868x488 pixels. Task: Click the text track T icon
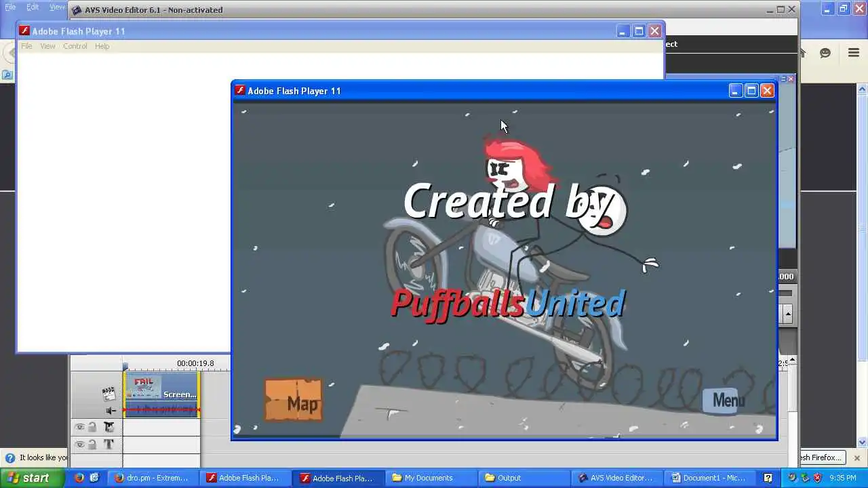click(108, 445)
